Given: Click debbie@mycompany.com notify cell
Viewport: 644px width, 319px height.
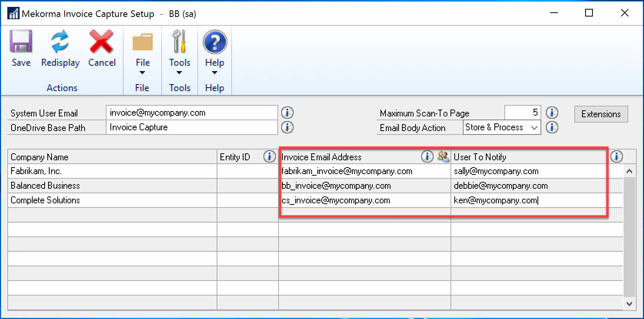Looking at the screenshot, I should tap(537, 186).
